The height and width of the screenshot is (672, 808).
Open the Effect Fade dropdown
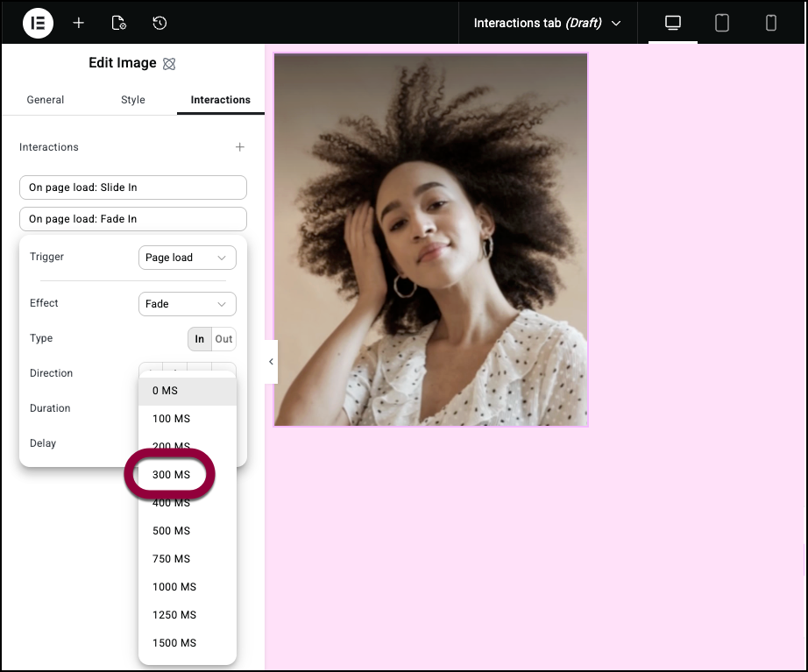pos(187,304)
